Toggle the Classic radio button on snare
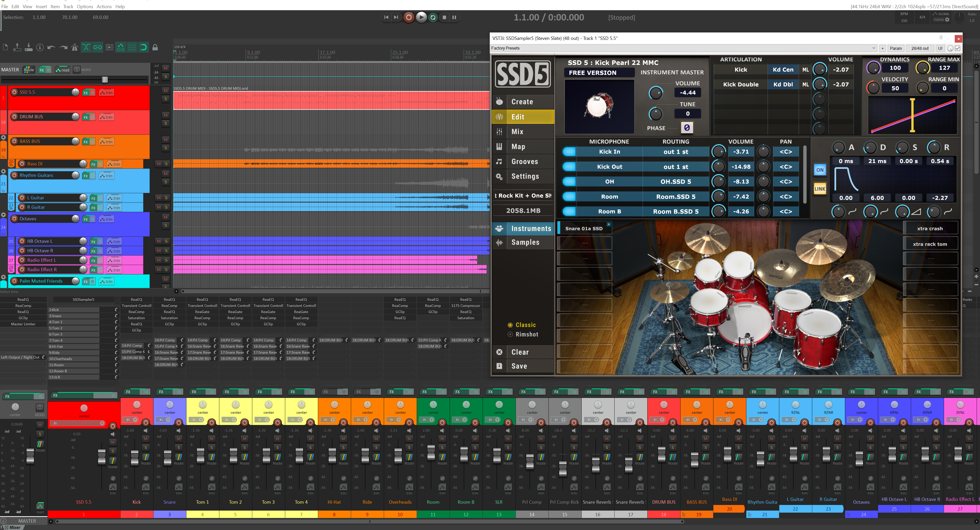Screen dimensions: 980x530 click(x=510, y=324)
